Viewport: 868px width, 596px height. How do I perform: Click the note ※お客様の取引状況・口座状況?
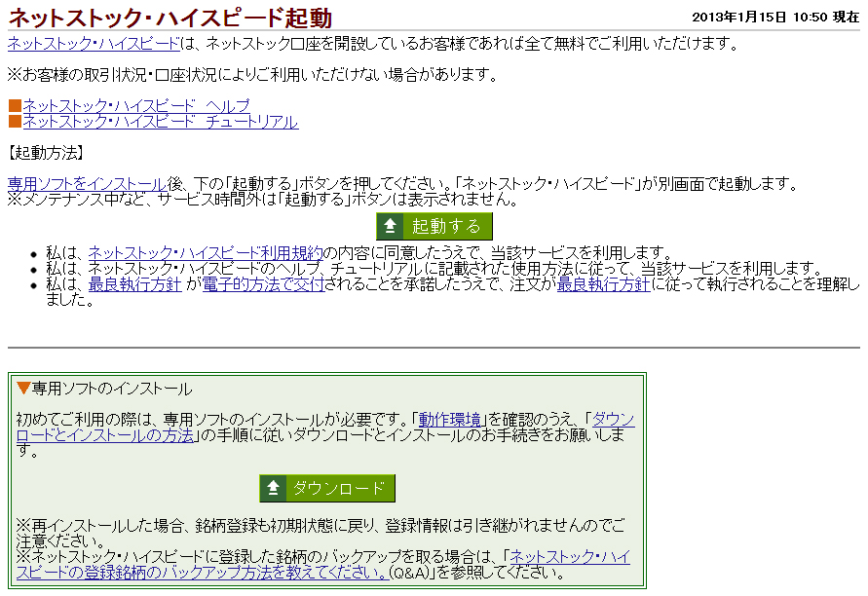point(253,74)
